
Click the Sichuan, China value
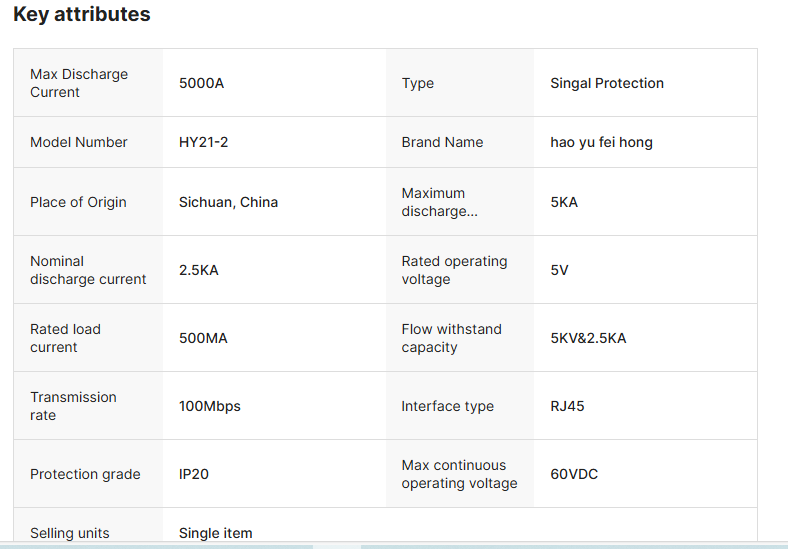click(x=228, y=202)
